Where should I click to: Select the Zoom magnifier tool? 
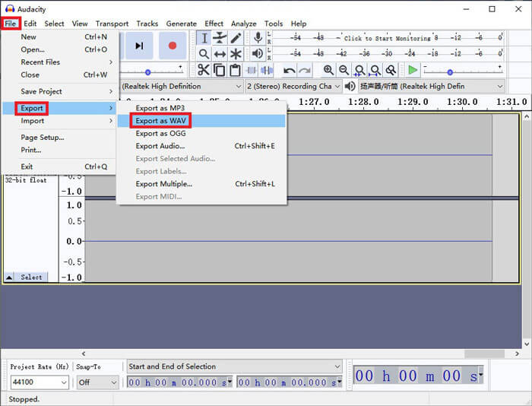[x=204, y=54]
